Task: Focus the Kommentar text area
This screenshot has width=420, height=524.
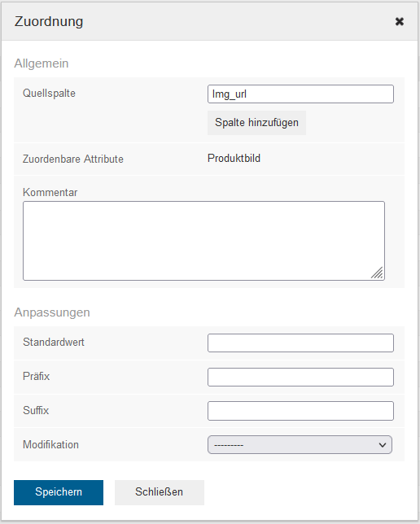Action: [203, 241]
